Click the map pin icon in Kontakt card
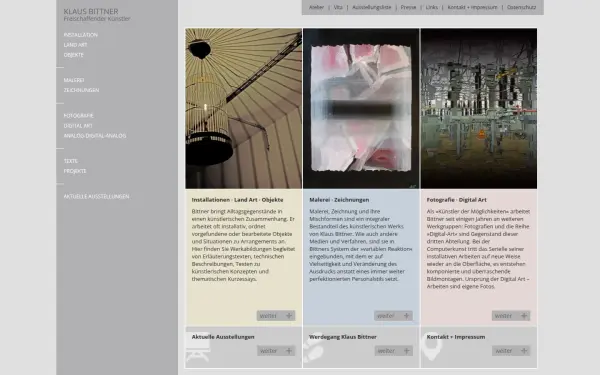600x375 pixels. (x=432, y=347)
